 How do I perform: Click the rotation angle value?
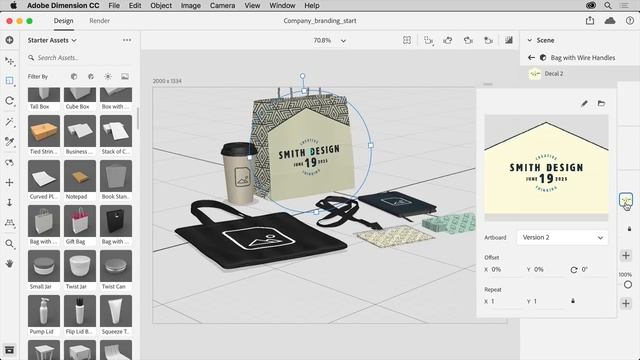[584, 270]
